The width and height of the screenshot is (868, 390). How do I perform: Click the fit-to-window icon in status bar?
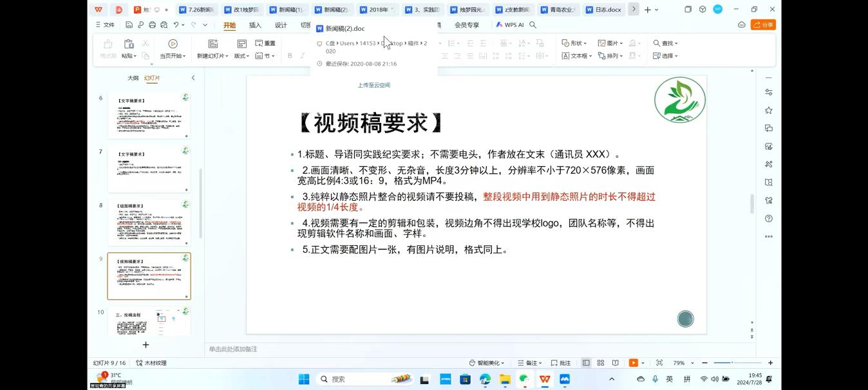[x=659, y=363]
